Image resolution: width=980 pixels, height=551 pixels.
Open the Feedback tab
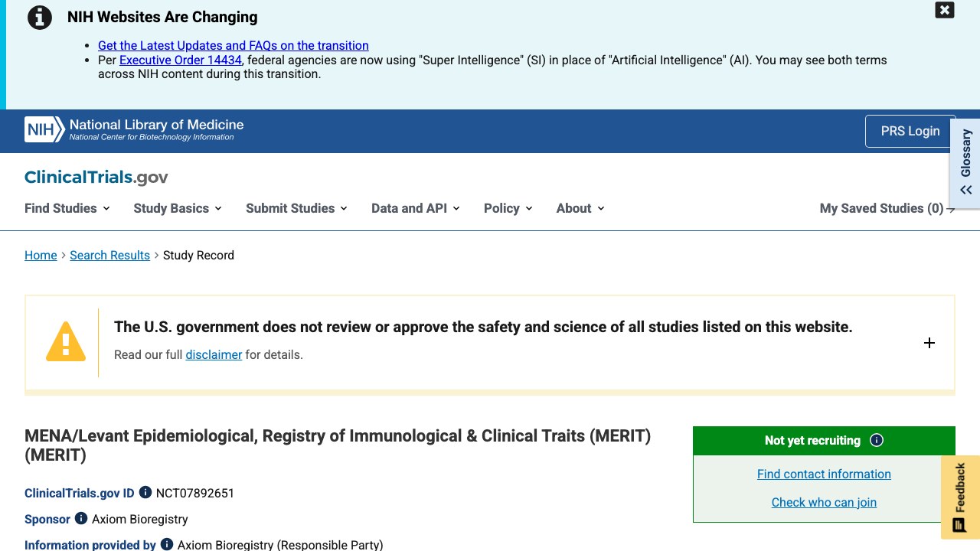click(x=960, y=497)
